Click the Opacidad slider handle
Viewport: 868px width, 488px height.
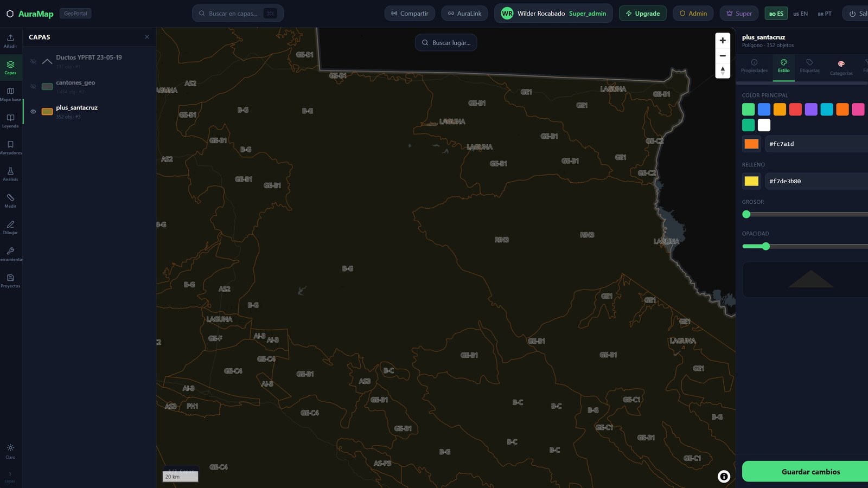(766, 246)
